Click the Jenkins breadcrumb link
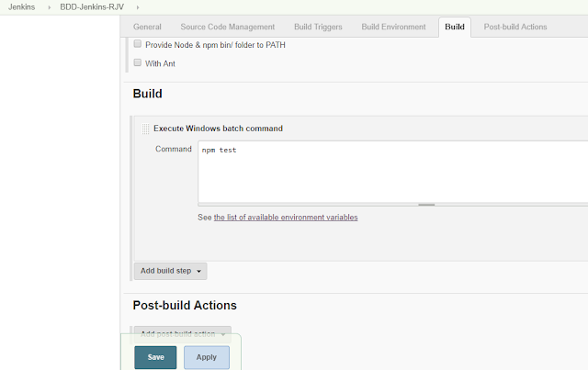The height and width of the screenshot is (370, 588). 21,7
